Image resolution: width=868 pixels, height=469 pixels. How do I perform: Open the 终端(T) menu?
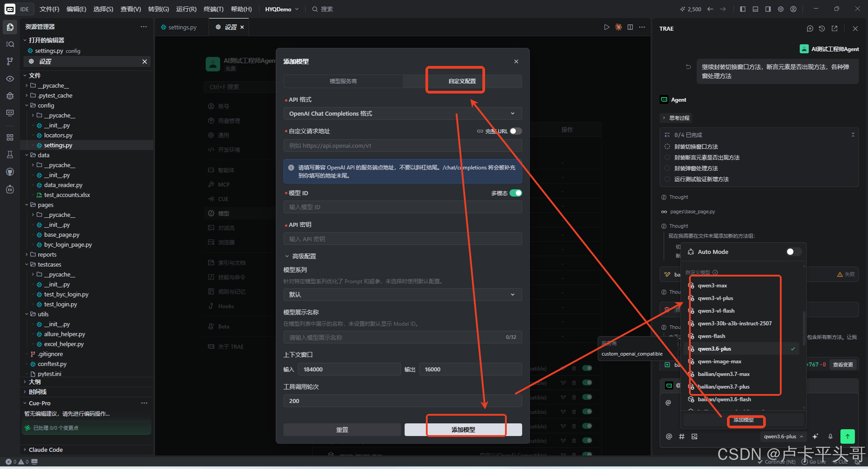pyautogui.click(x=213, y=9)
